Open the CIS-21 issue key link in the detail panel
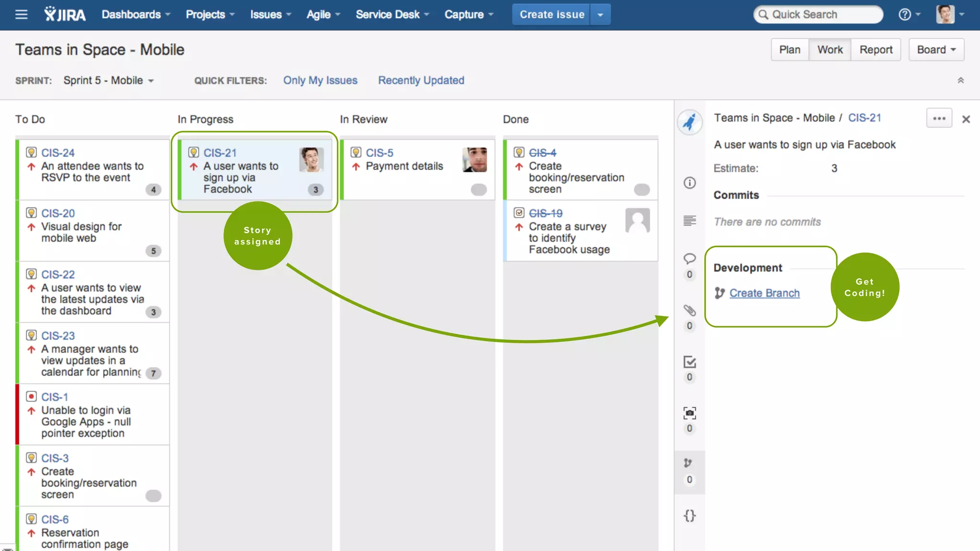Viewport: 980px width, 551px height. point(864,118)
